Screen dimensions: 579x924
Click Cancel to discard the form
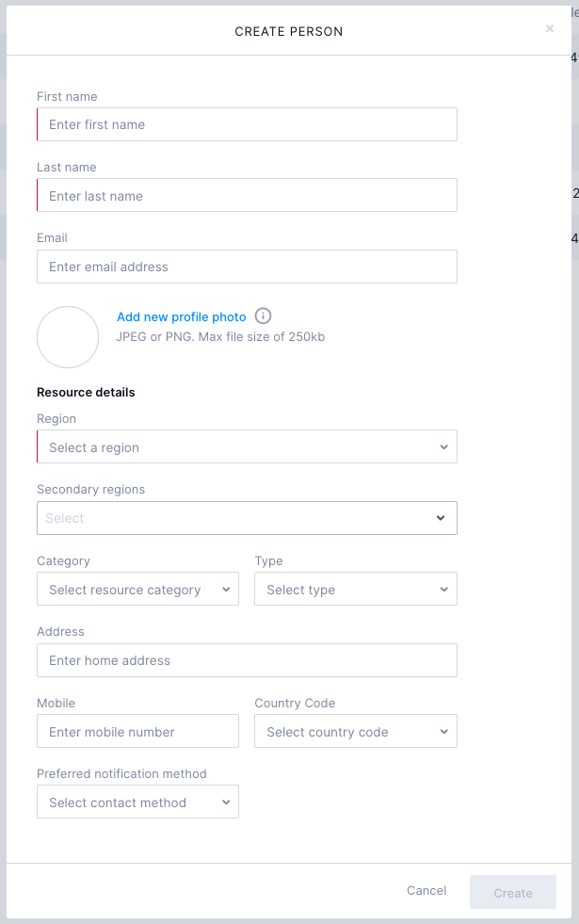click(426, 890)
